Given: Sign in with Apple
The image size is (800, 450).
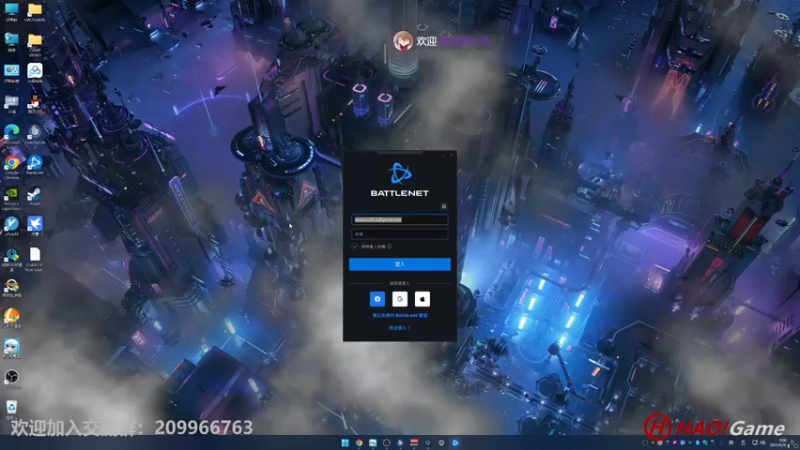Looking at the screenshot, I should pos(422,299).
